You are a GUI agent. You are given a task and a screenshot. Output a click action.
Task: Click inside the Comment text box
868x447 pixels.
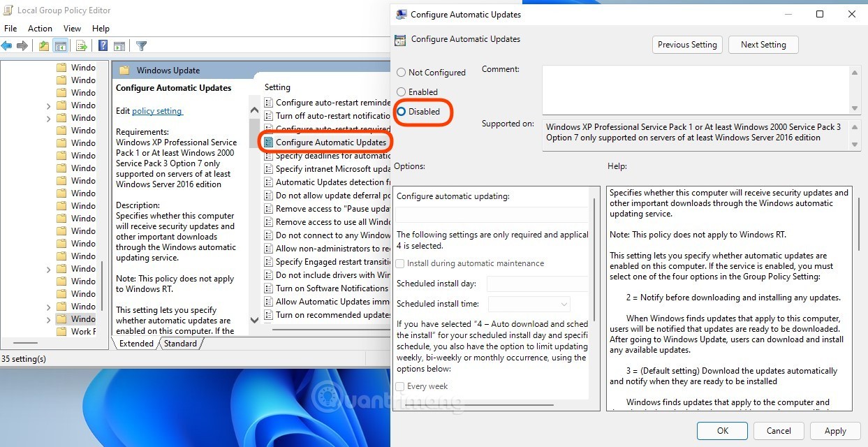(x=696, y=89)
